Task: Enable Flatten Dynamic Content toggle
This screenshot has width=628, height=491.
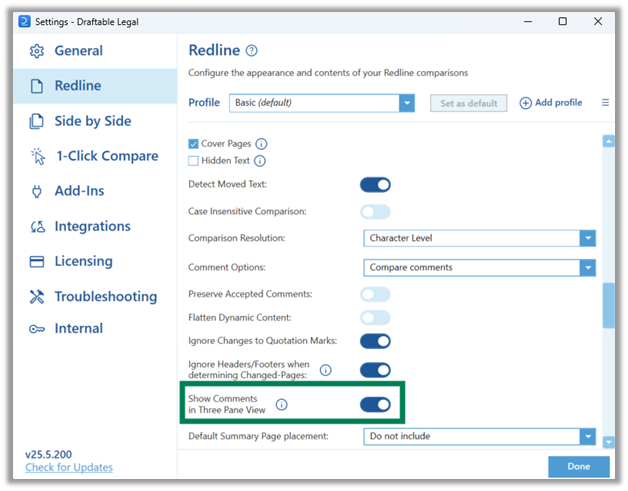Action: 375,318
